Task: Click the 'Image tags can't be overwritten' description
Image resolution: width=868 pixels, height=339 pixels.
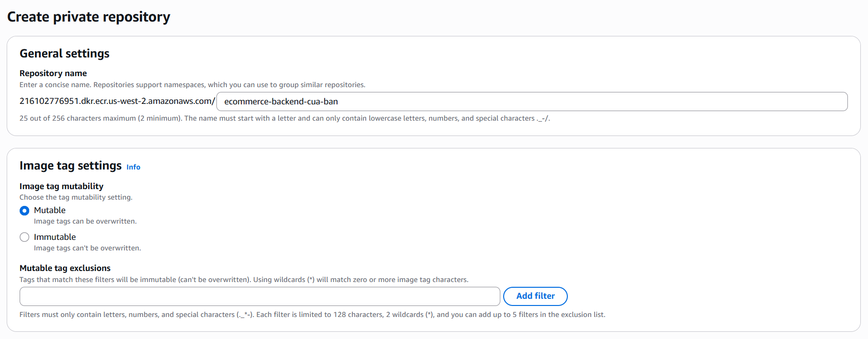Action: (x=87, y=248)
